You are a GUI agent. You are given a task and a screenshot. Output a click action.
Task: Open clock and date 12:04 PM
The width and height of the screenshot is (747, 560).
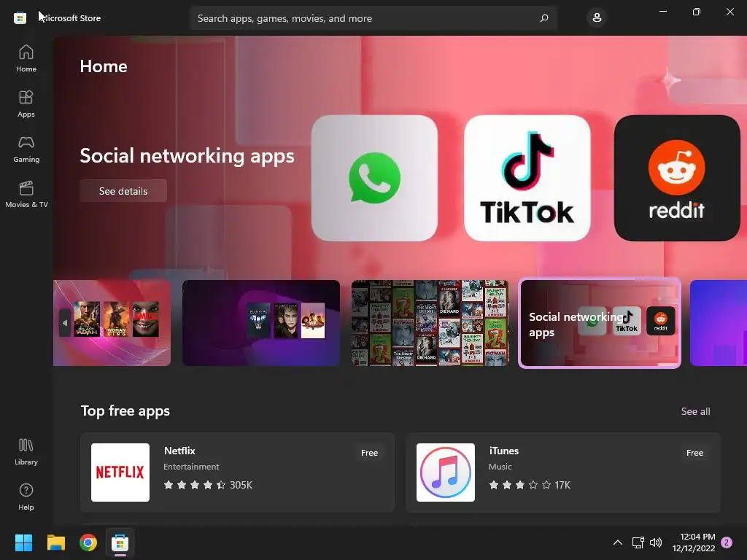(694, 542)
